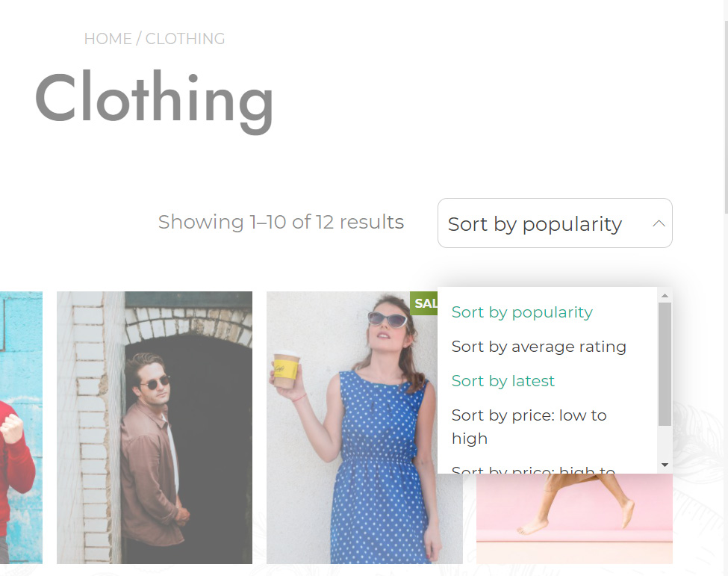Image resolution: width=728 pixels, height=576 pixels.
Task: Click the HOME breadcrumb link
Action: tap(108, 39)
